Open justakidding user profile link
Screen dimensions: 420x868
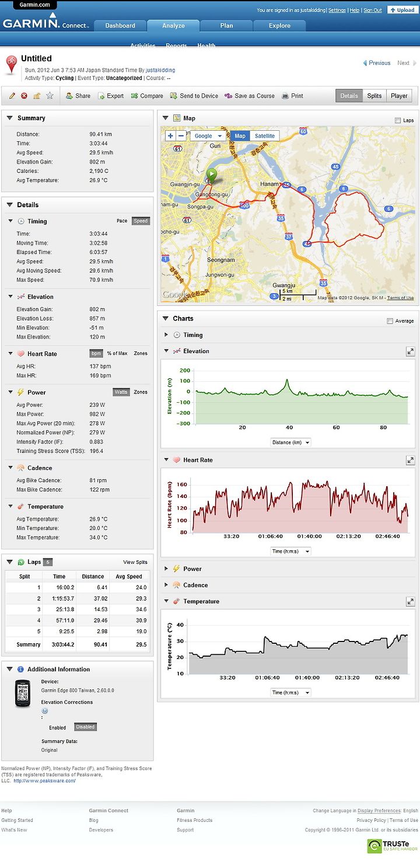pos(160,70)
